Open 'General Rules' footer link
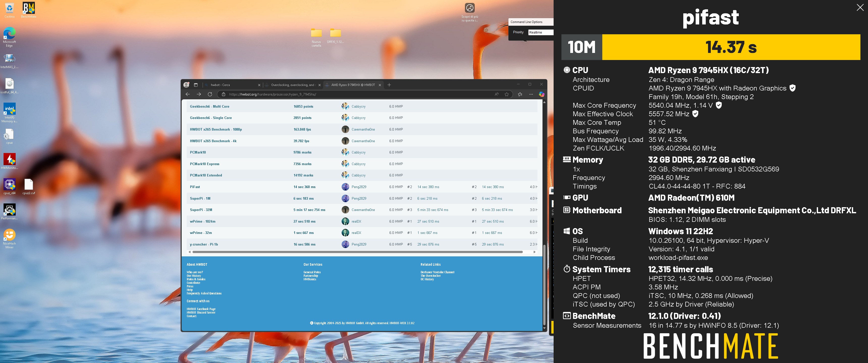The height and width of the screenshot is (363, 868). 312,272
